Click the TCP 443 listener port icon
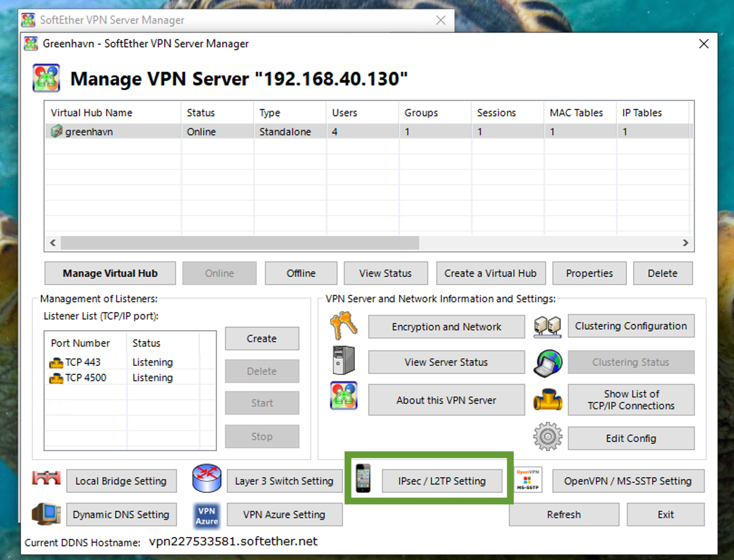This screenshot has height=560, width=734. tap(56, 363)
